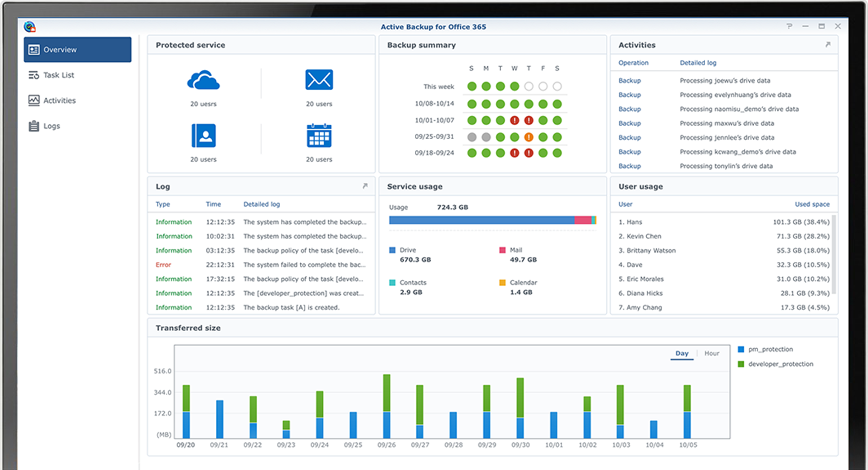Click User column header in User usage

(625, 204)
